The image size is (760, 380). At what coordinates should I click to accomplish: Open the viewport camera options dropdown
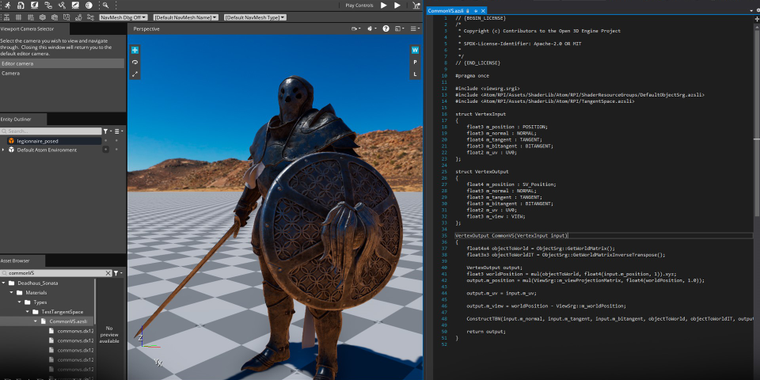pyautogui.click(x=357, y=29)
